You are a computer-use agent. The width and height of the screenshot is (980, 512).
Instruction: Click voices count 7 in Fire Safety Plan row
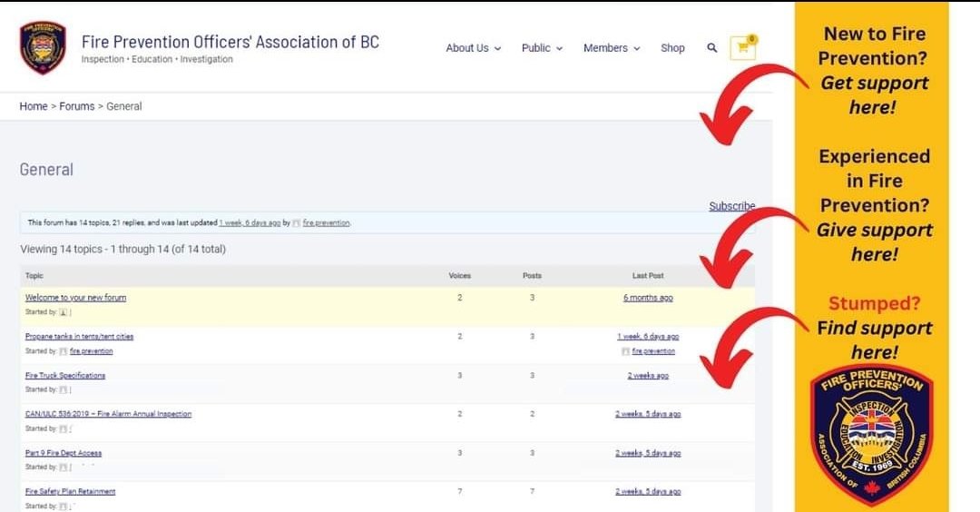(x=459, y=491)
